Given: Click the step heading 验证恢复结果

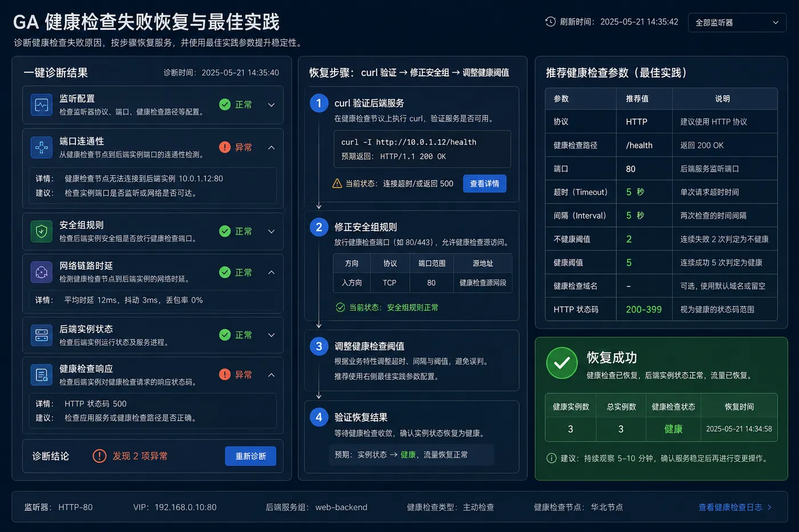Looking at the screenshot, I should click(x=361, y=417).
